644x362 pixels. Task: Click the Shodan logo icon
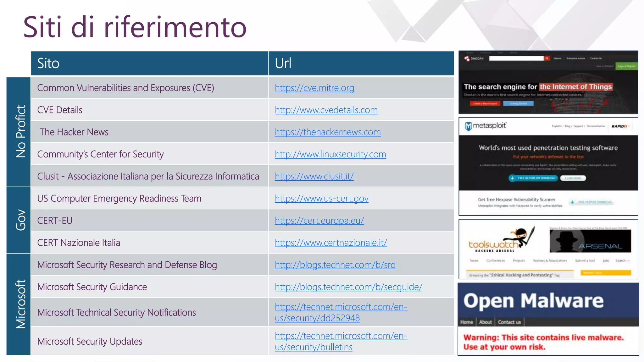[467, 58]
